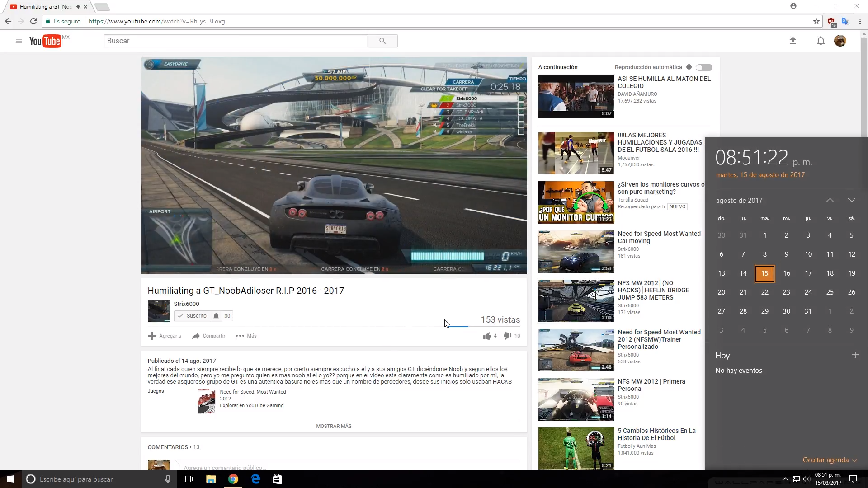
Task: Click the search magnifier button
Action: coord(382,41)
